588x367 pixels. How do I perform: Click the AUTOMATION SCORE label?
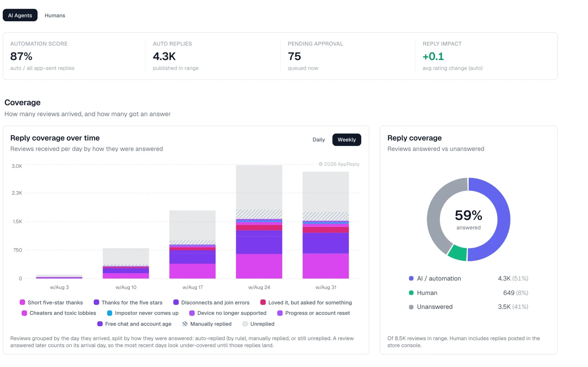[x=39, y=44]
